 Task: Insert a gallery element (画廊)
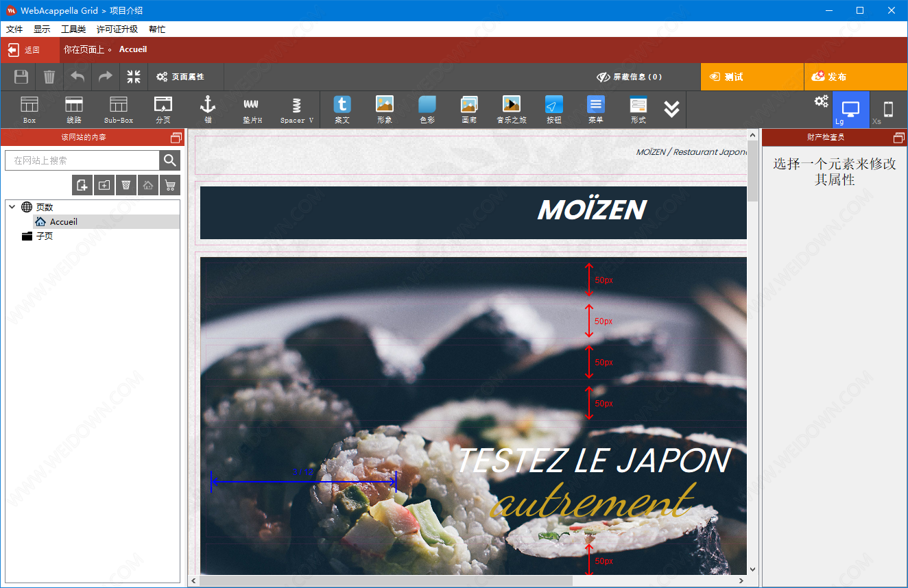tap(469, 110)
